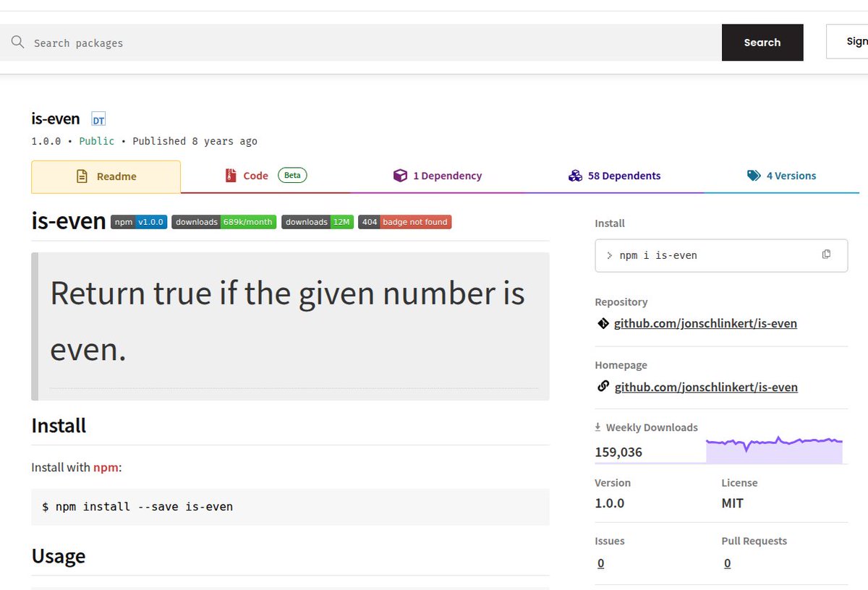Screen dimensions: 868x590
Task: Click the Readme document icon
Action: pyautogui.click(x=82, y=176)
